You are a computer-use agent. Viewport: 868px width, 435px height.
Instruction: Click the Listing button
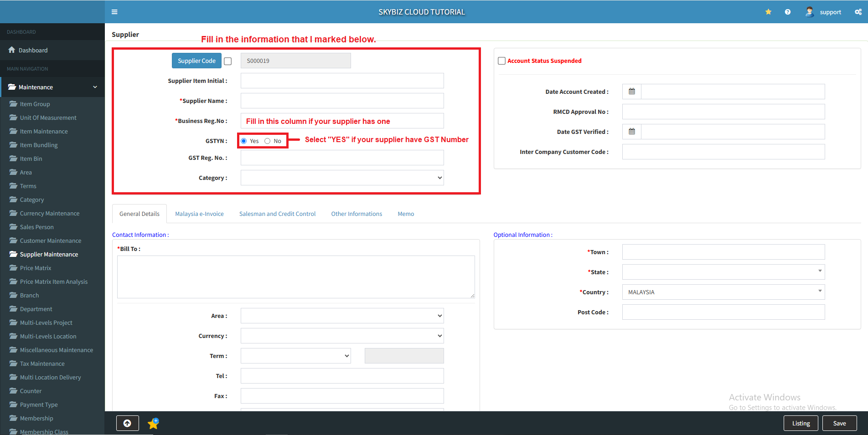click(x=801, y=423)
